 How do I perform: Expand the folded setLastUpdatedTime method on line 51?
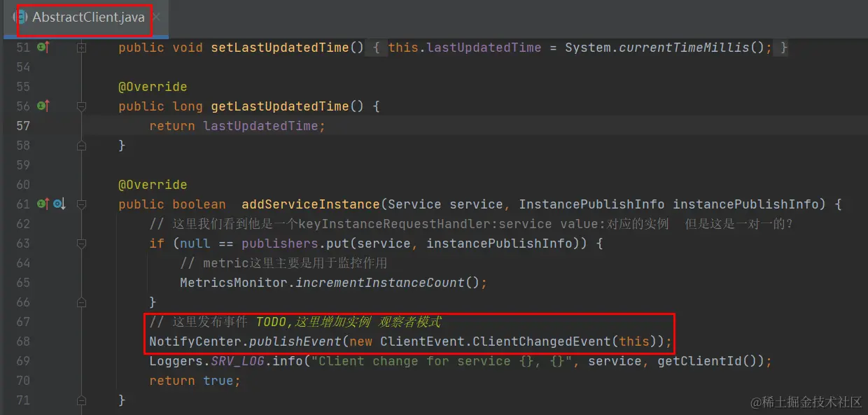point(81,48)
